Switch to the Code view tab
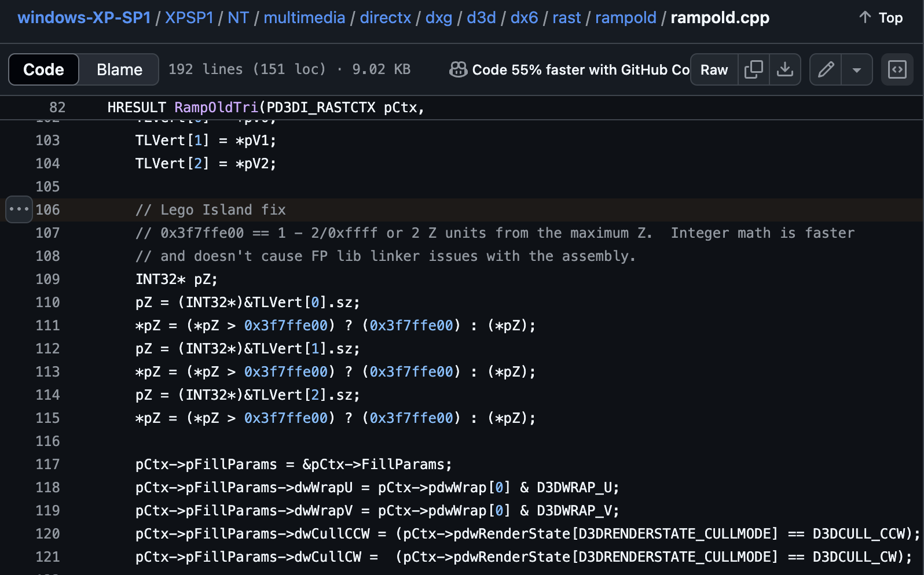 43,70
